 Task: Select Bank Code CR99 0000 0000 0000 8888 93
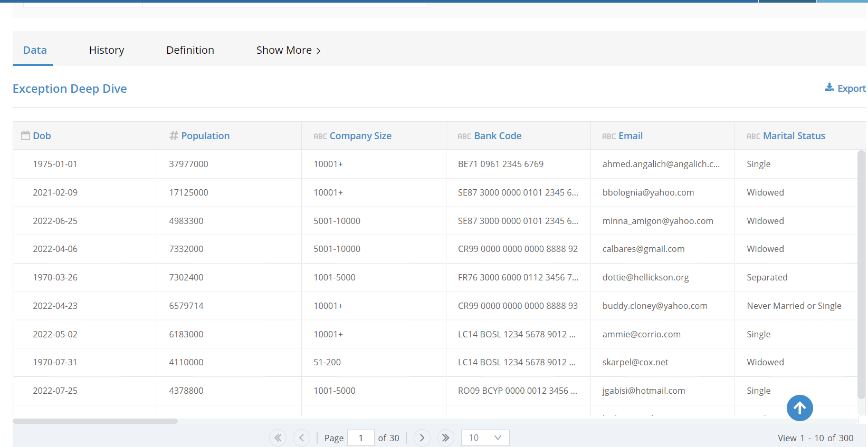click(518, 306)
